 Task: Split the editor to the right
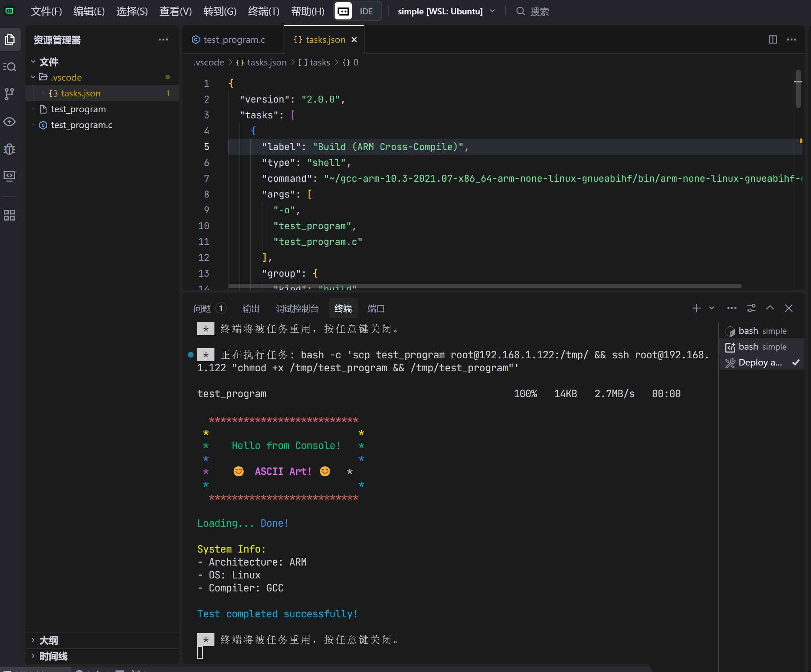pyautogui.click(x=773, y=40)
